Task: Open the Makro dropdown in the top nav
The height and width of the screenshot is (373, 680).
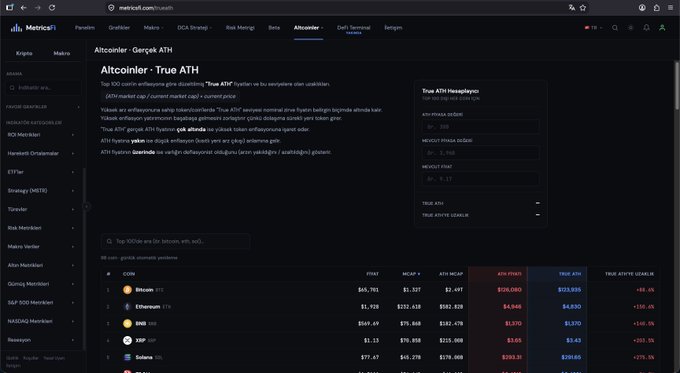Action: (x=154, y=28)
